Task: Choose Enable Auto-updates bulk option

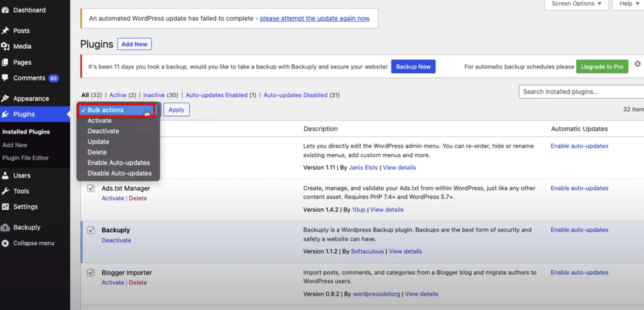Action: (x=118, y=163)
